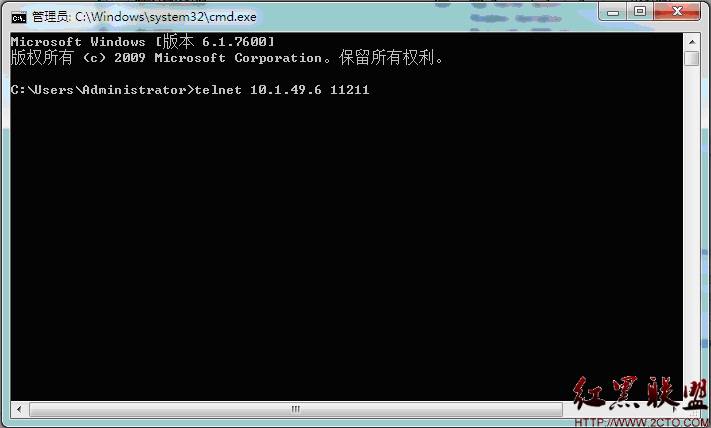The width and height of the screenshot is (711, 428).
Task: Click the horizontal scrollbar thumb grip
Action: (296, 409)
